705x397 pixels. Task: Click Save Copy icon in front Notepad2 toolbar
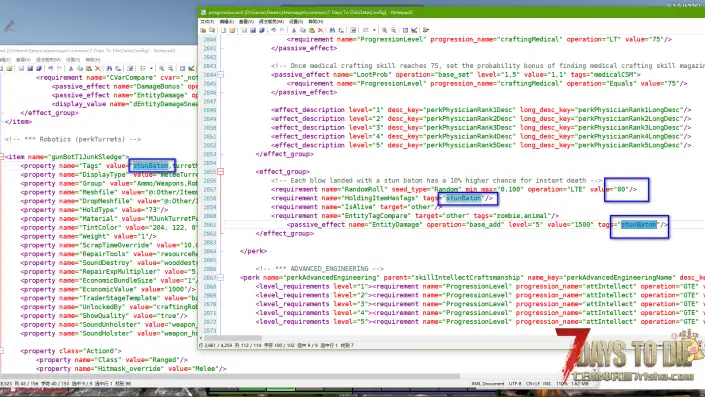[x=262, y=30]
